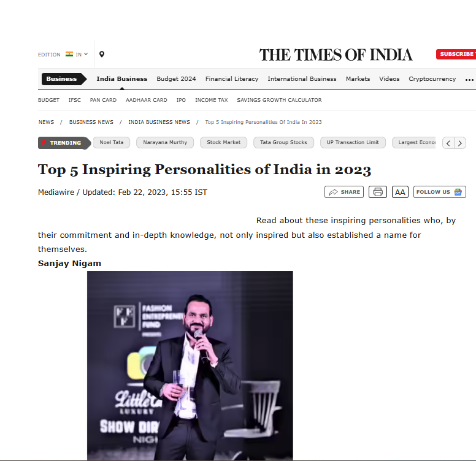Image resolution: width=476 pixels, height=461 pixels.
Task: Click the Sanjay Nigam article photo
Action: pyautogui.click(x=190, y=365)
